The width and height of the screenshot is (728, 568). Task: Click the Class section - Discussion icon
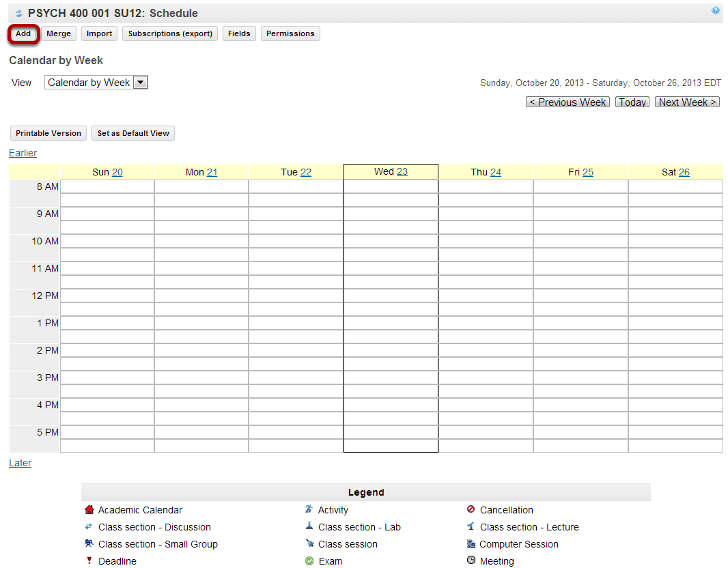click(89, 526)
